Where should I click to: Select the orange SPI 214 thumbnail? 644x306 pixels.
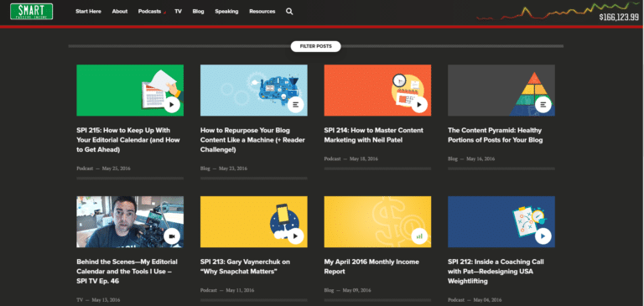point(377,91)
